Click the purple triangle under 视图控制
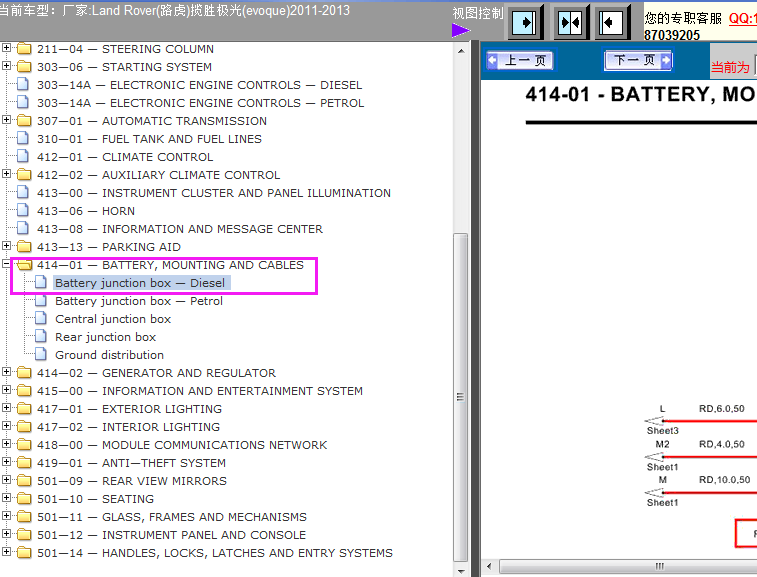Viewport: 757px width, 577px height. (x=461, y=31)
